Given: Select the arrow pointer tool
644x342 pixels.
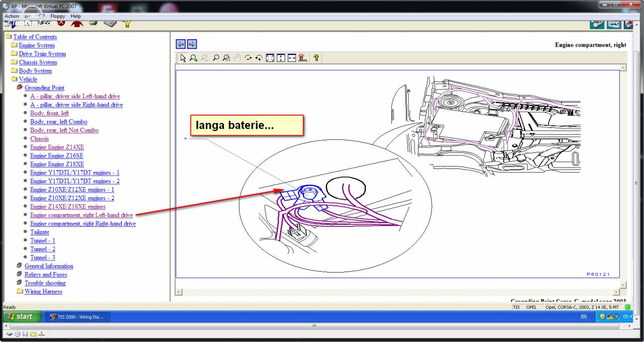Looking at the screenshot, I should (x=183, y=58).
